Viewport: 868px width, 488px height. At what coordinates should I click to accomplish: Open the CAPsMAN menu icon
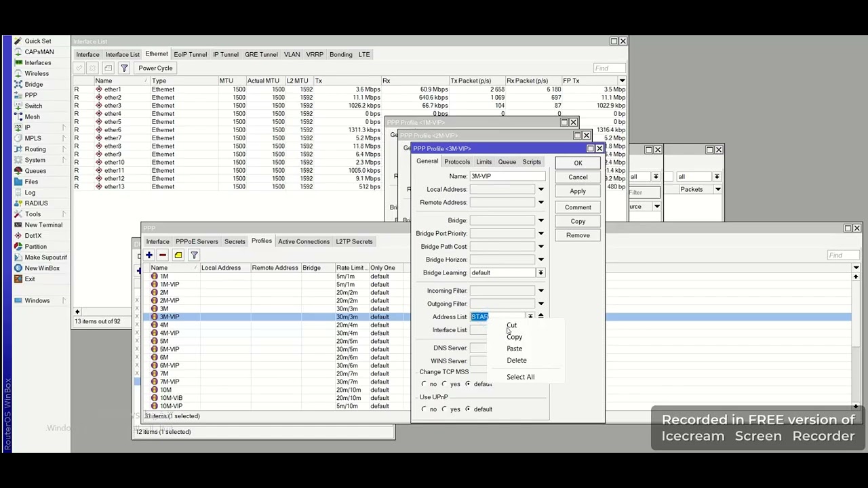pyautogui.click(x=18, y=52)
